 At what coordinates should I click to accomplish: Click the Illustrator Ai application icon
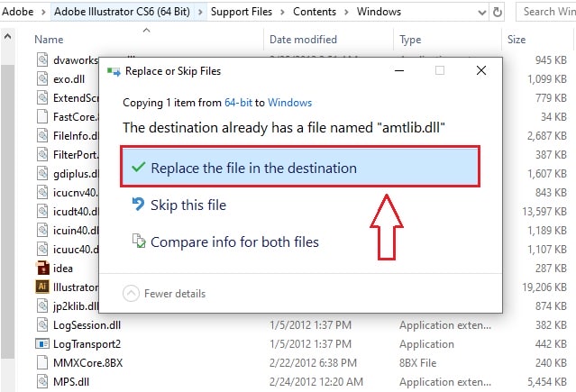pyautogui.click(x=42, y=287)
